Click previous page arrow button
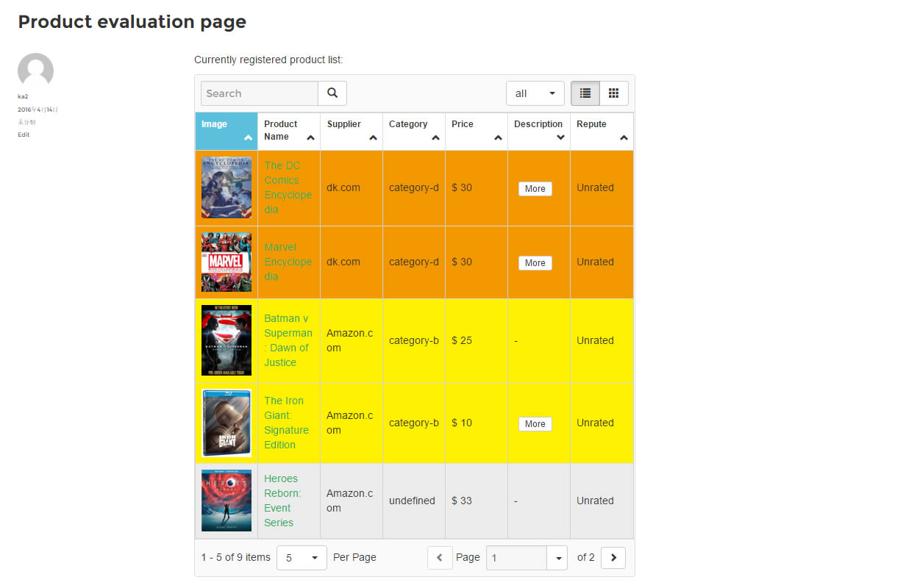Viewport: 906px width, 588px height. 440,558
